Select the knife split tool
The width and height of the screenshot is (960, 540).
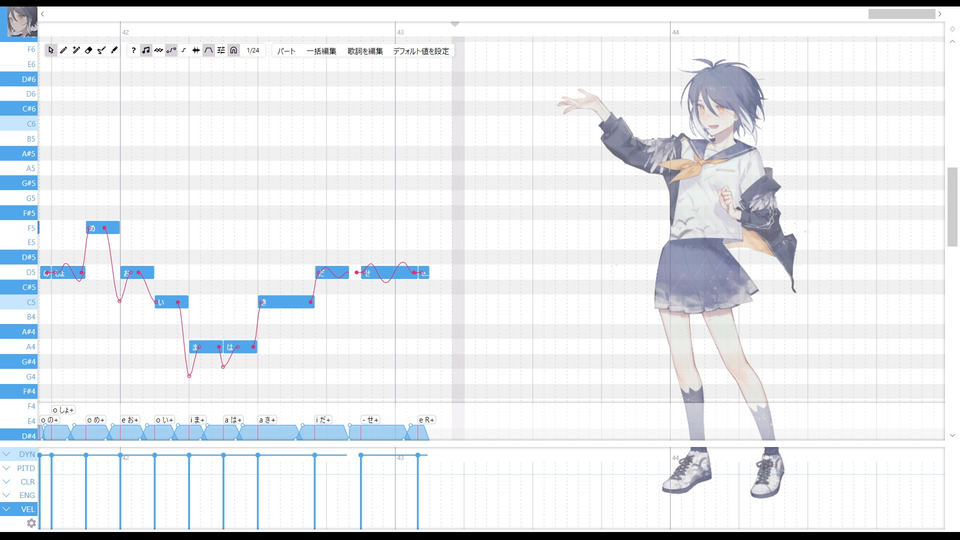point(114,50)
